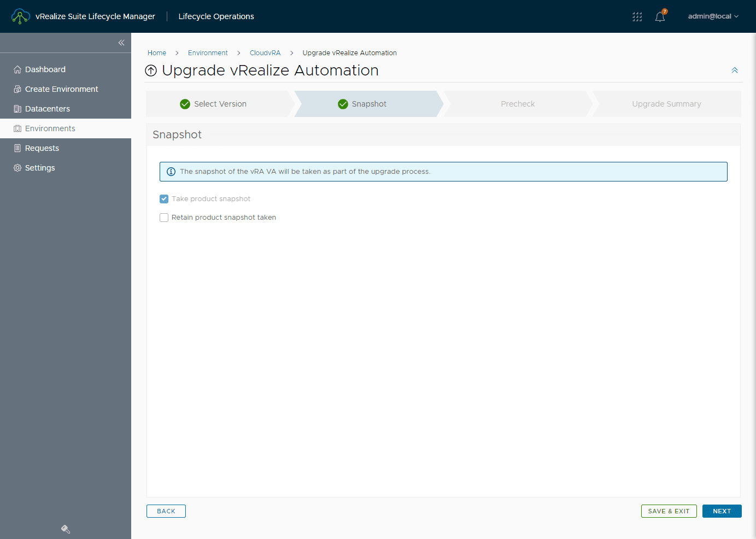Navigate to Home via the breadcrumb link
Screen dimensions: 756x539
tap(157, 52)
